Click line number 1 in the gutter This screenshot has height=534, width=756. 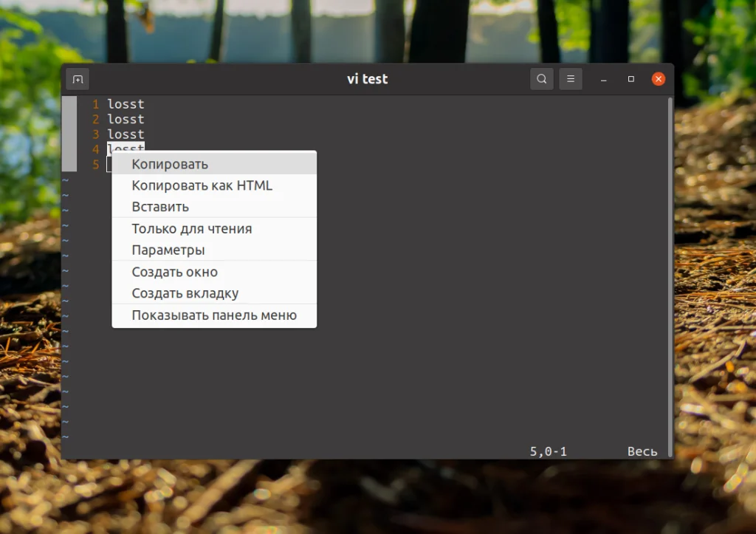95,104
